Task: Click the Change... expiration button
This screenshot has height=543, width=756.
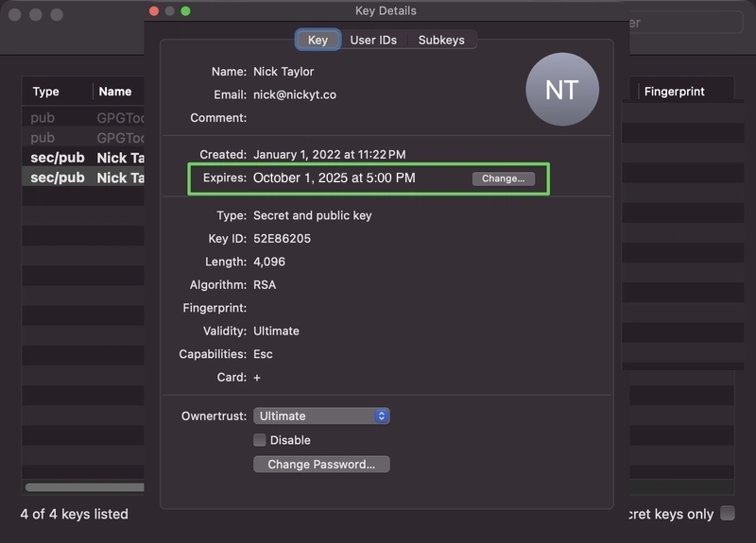Action: pyautogui.click(x=504, y=178)
